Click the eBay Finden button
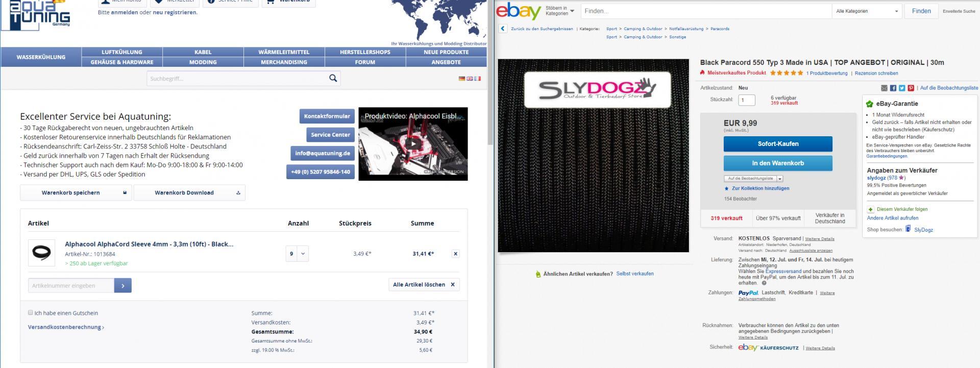The width and height of the screenshot is (980, 368). tap(921, 11)
